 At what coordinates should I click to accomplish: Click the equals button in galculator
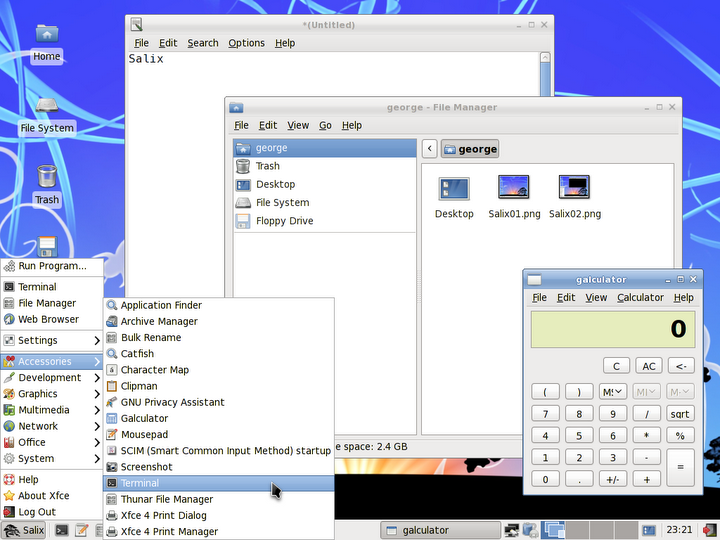point(679,467)
